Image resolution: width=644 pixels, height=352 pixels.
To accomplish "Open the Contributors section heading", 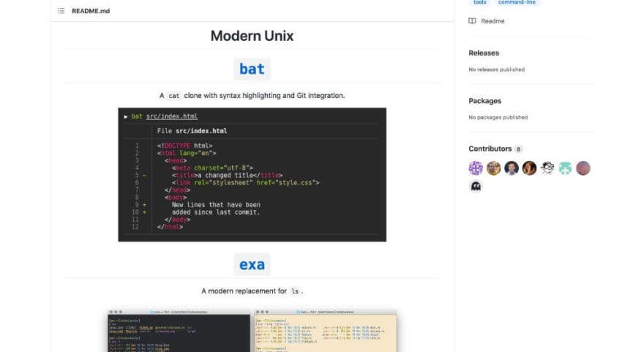I will 490,149.
